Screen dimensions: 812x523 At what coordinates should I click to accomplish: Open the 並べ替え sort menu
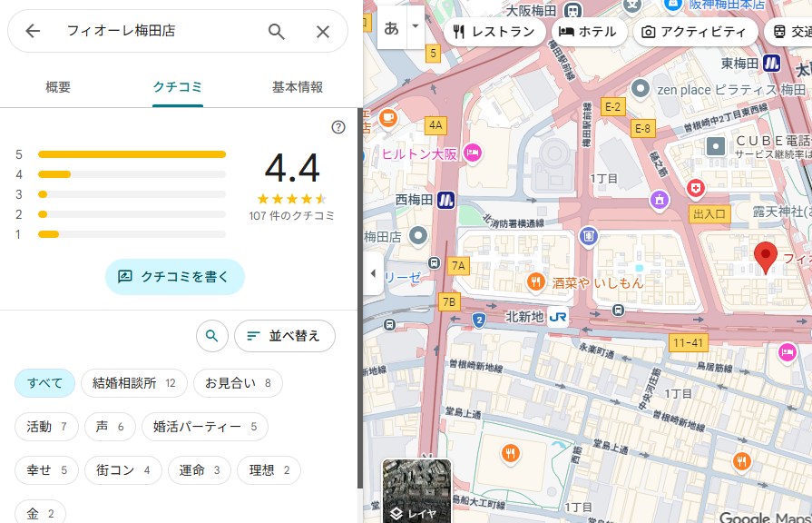[284, 336]
